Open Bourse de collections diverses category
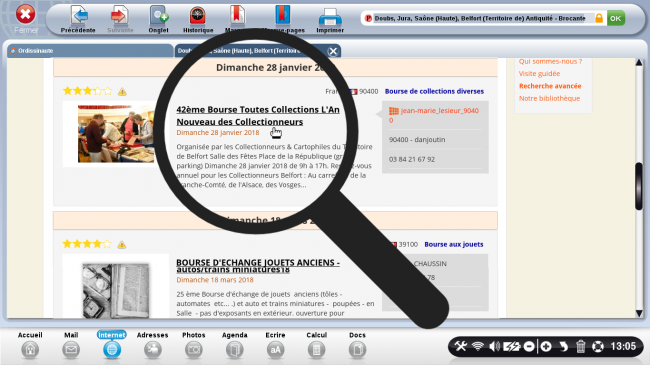The height and width of the screenshot is (365, 650). [434, 91]
